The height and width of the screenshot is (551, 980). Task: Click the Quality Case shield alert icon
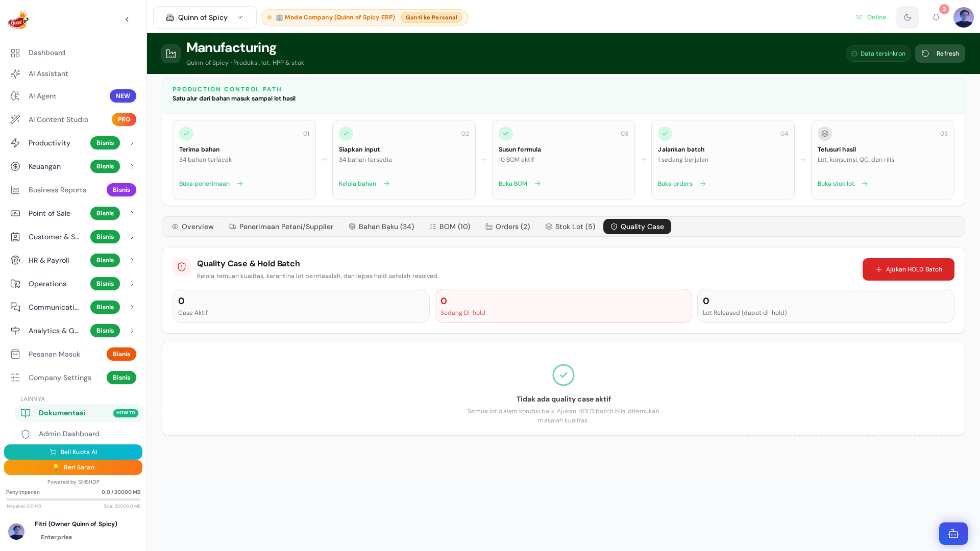[x=182, y=267]
